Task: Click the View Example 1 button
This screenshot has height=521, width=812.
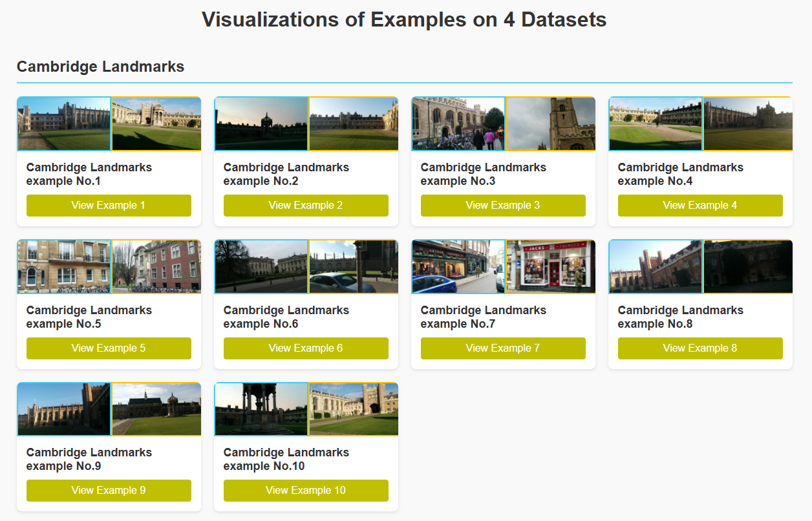Action: tap(109, 206)
